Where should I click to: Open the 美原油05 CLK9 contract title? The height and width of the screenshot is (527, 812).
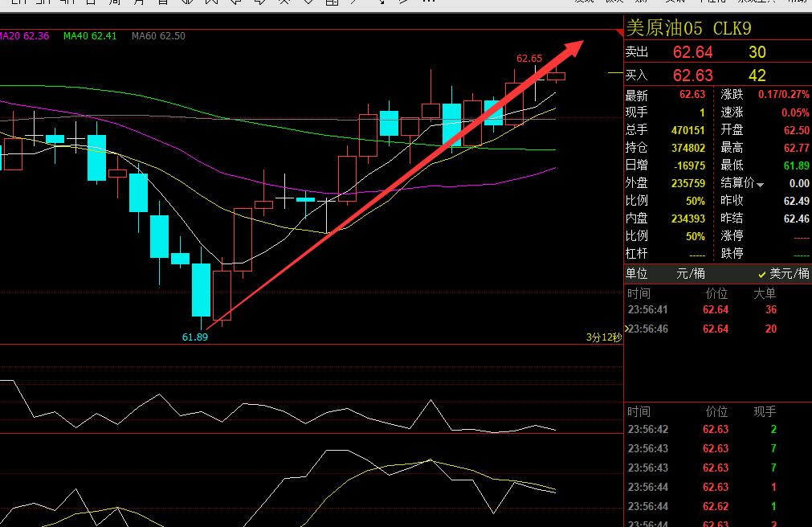[689, 28]
